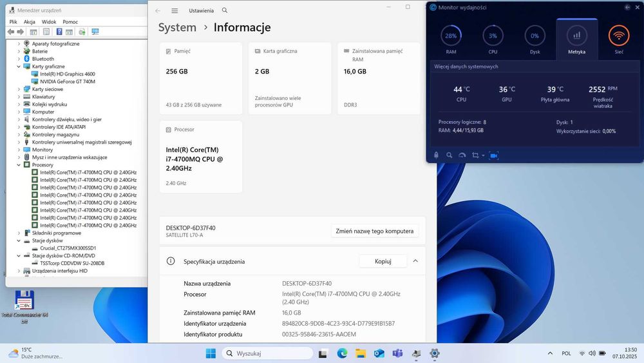Expand the Monitory tree node

(19, 150)
